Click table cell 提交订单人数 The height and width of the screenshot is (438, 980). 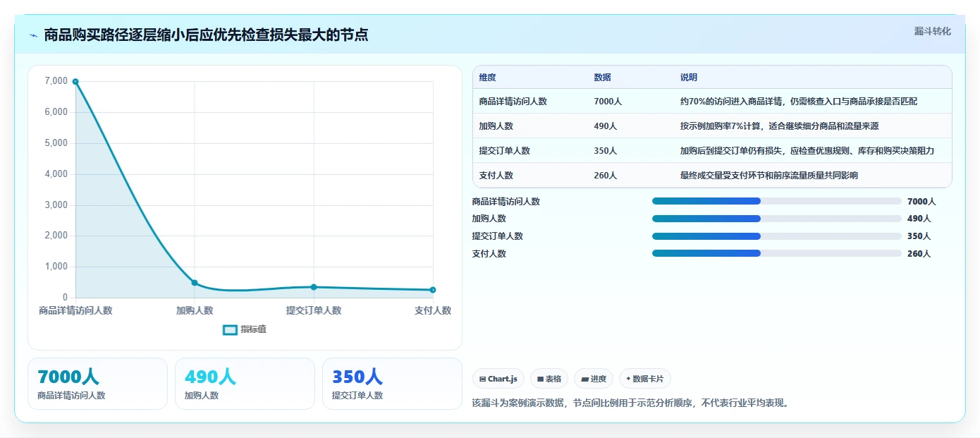coord(504,151)
